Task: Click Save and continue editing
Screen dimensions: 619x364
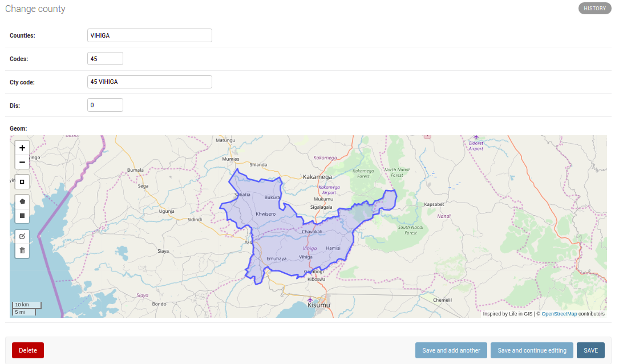Action: coord(532,350)
